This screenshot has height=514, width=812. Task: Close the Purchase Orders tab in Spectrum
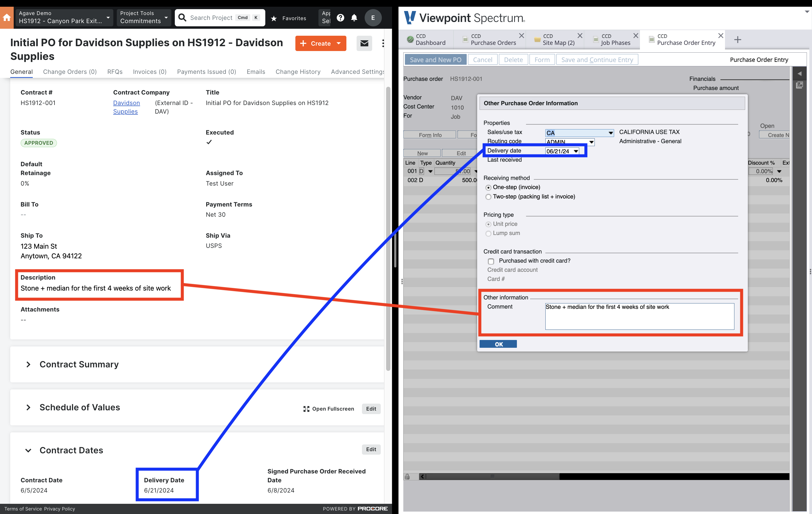tap(521, 36)
